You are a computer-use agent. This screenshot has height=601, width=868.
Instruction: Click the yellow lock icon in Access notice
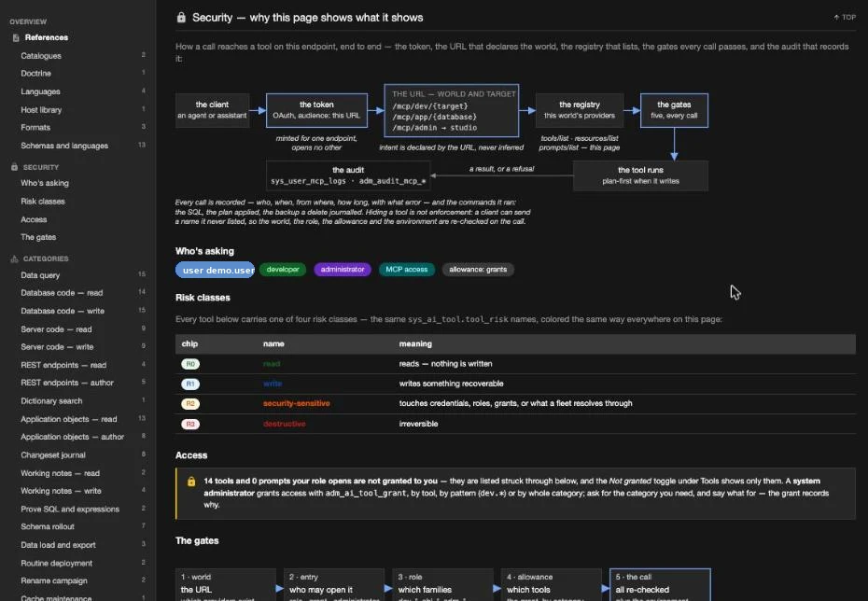191,482
